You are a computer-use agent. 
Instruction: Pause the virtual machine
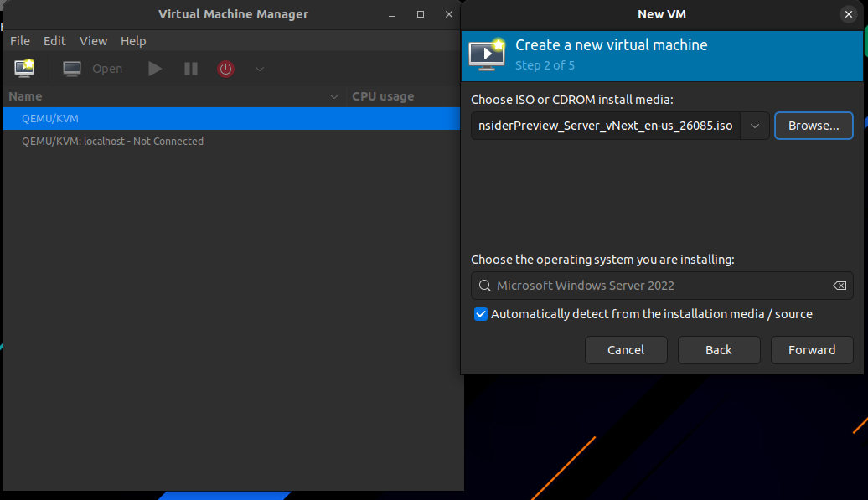tap(191, 69)
